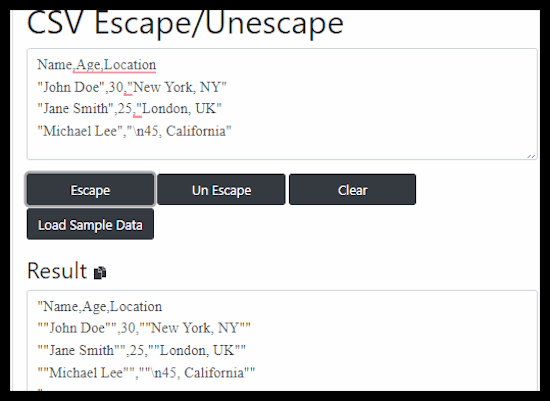Clear the CSV input text
This screenshot has height=401, width=550.
pos(353,189)
